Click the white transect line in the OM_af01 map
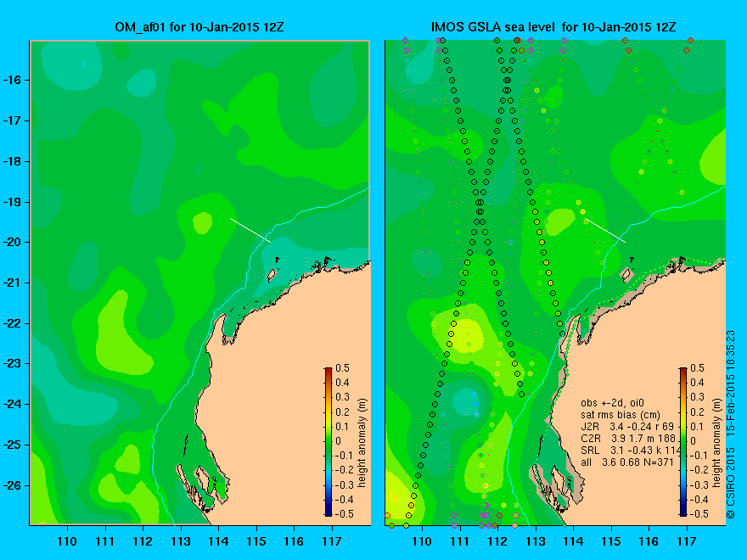747x560 pixels. [x=250, y=230]
